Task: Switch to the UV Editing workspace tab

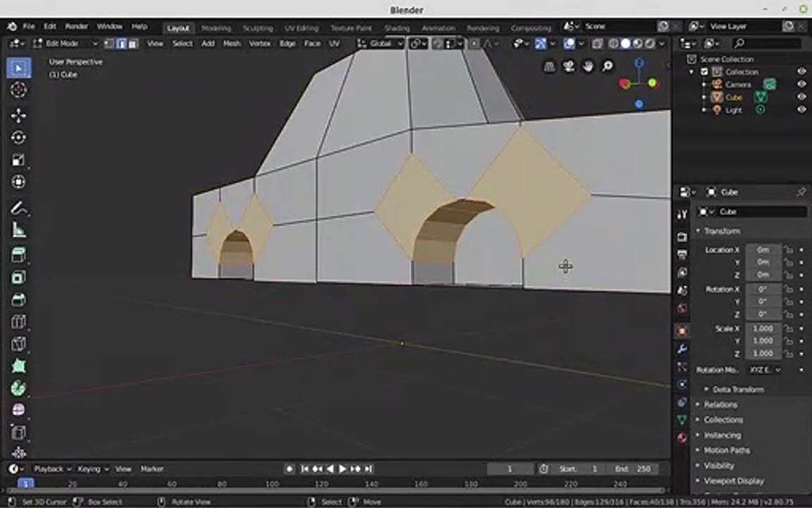Action: pos(302,28)
